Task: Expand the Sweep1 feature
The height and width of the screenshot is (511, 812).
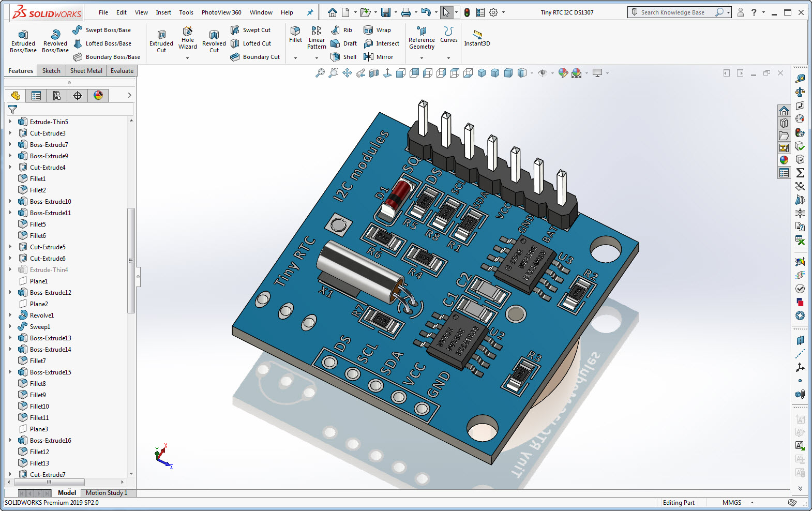Action: coord(10,326)
